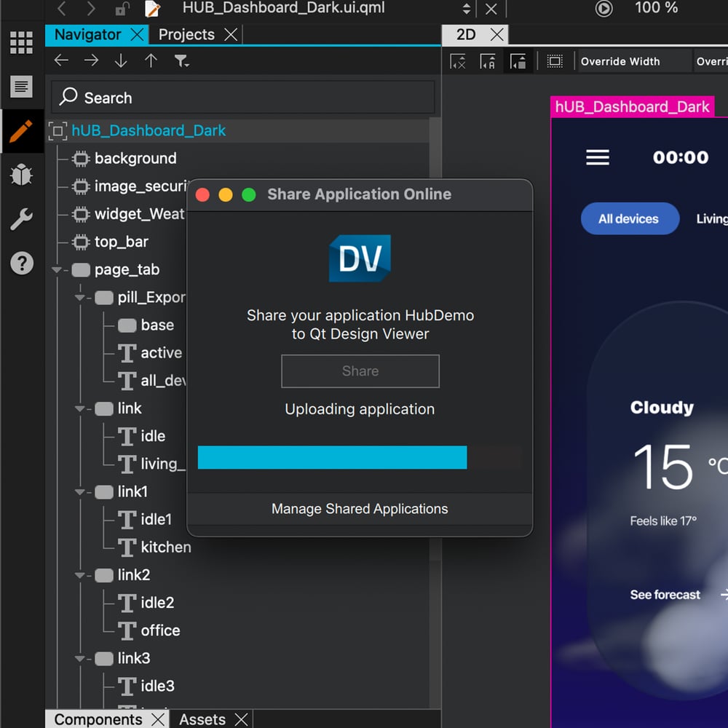Open Help mode question mark icon
The height and width of the screenshot is (728, 728).
pos(21,263)
